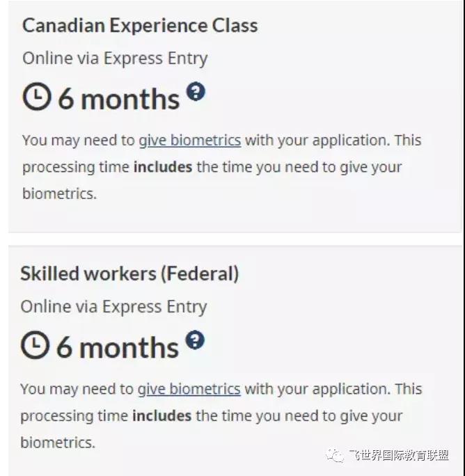Click bold 'includes' word in first card
Screen dimensions: 465x476
(x=163, y=167)
